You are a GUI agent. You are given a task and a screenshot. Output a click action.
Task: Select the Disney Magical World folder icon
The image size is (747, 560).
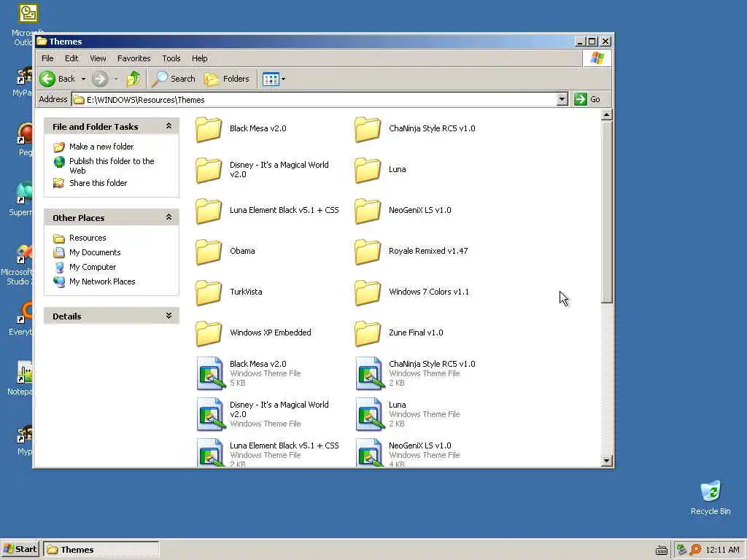click(x=209, y=170)
